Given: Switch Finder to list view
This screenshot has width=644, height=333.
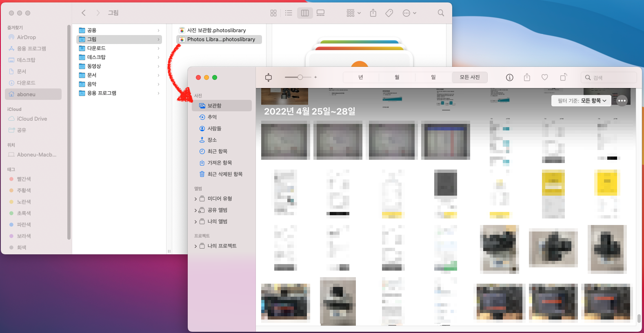Looking at the screenshot, I should [289, 13].
